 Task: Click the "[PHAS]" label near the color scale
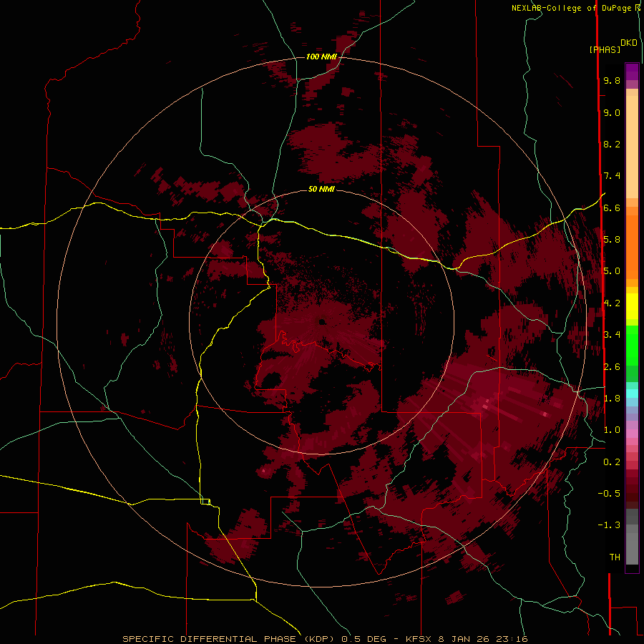[x=605, y=49]
